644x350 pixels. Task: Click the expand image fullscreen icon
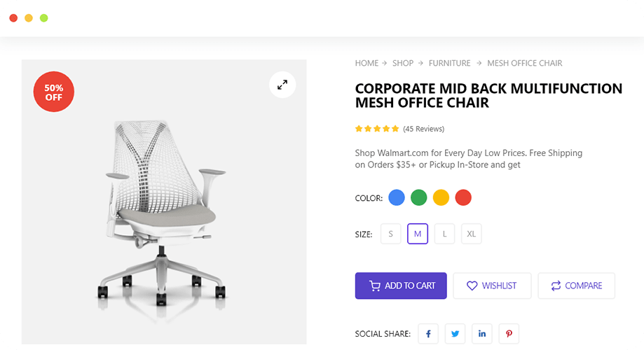[x=282, y=85]
